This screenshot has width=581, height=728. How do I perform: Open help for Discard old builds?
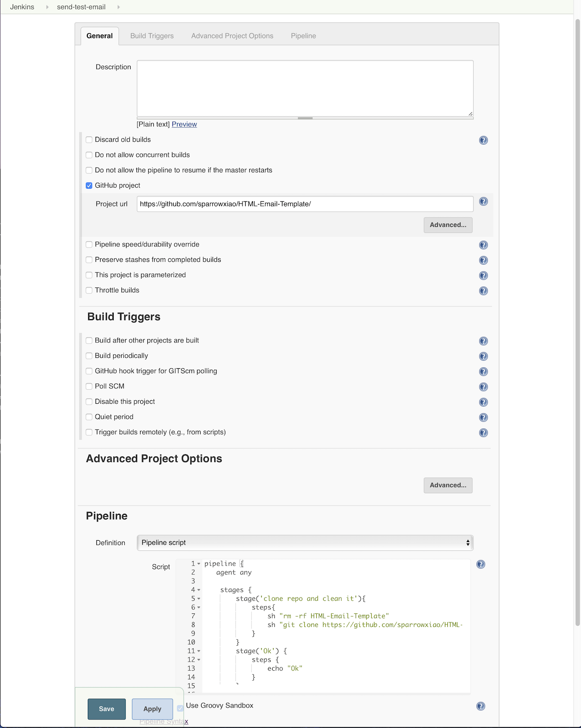tap(483, 140)
